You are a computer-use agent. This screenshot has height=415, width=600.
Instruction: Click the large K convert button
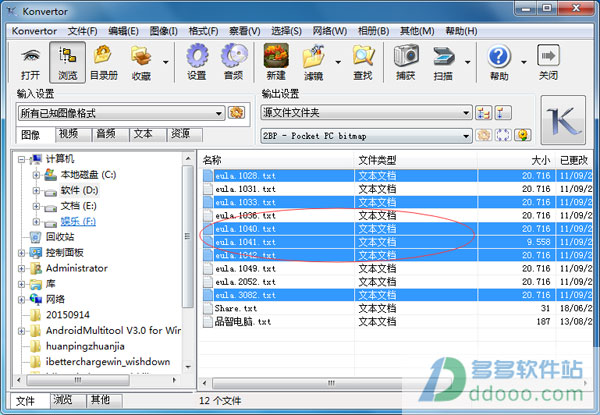click(563, 120)
